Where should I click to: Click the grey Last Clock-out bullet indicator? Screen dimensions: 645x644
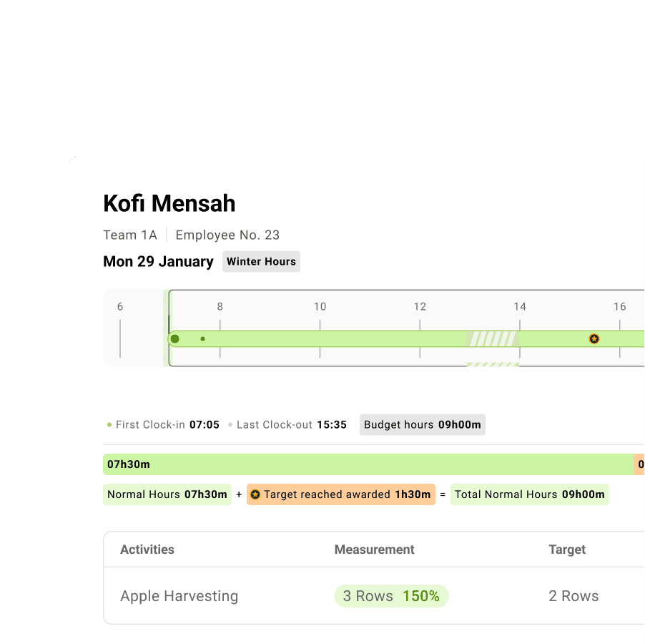pyautogui.click(x=230, y=424)
